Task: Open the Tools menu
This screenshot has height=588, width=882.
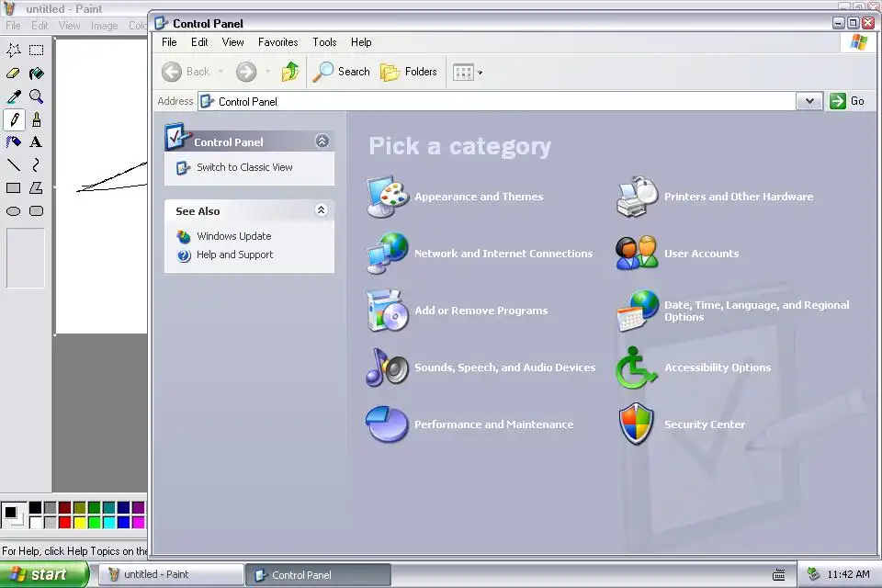Action: click(324, 42)
